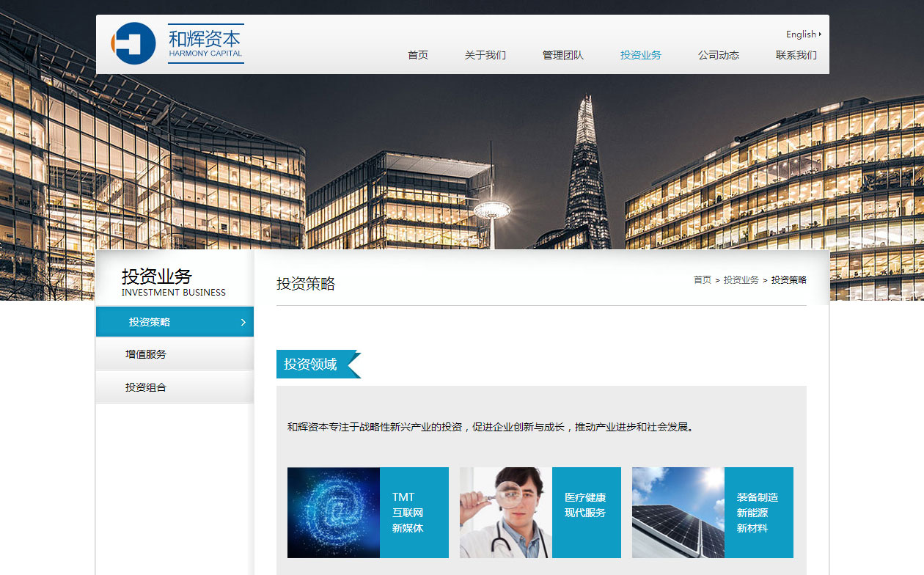Click the blue @ symbol TMT thumbnail
924x575 pixels.
[334, 513]
